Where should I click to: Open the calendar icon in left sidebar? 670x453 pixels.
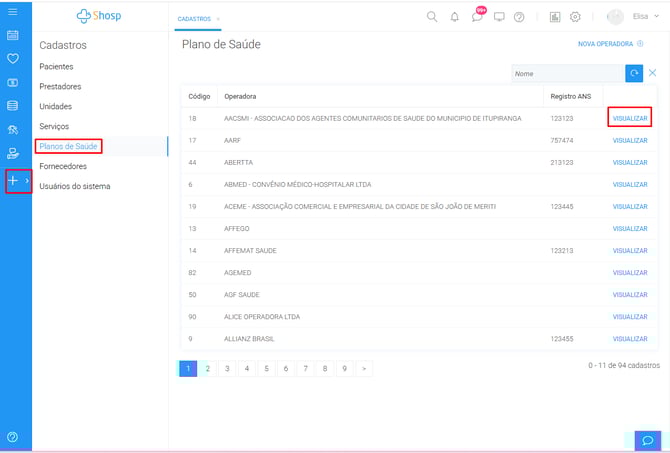(x=13, y=35)
